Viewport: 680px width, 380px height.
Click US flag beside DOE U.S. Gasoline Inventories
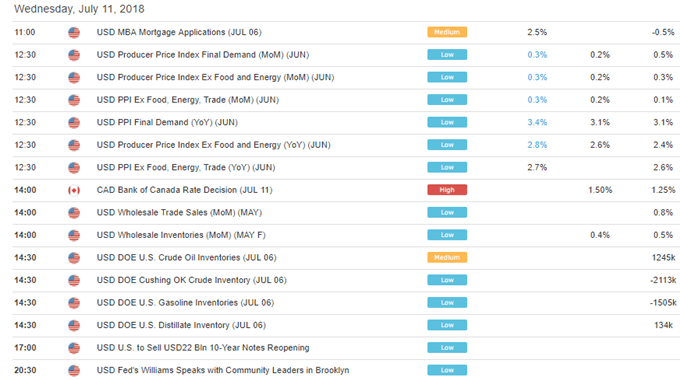pyautogui.click(x=74, y=303)
